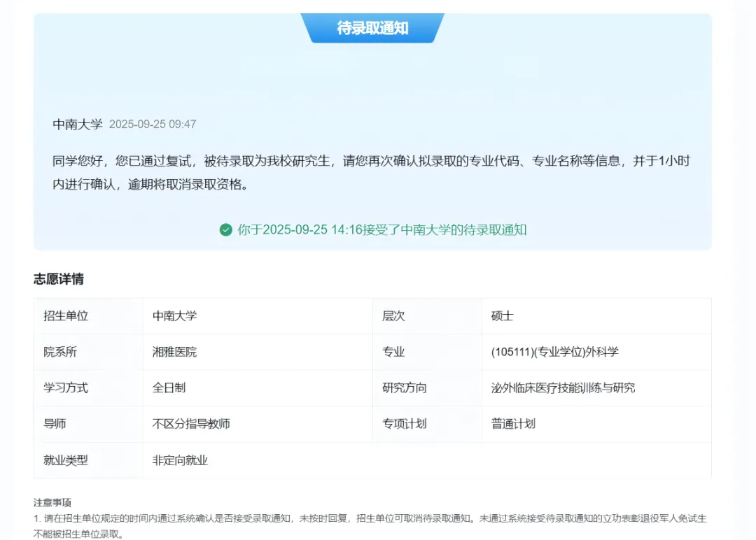The height and width of the screenshot is (540, 756).
Task: Select the 招生单位 label cell
Action: click(66, 316)
